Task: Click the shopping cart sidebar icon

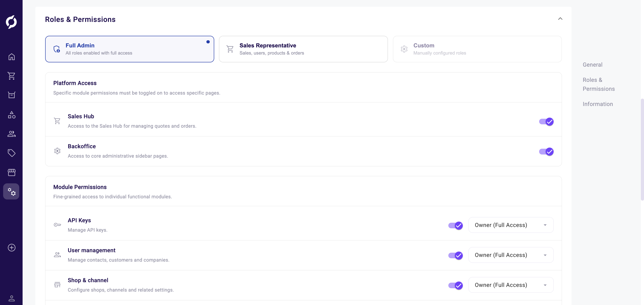Action: tap(11, 76)
